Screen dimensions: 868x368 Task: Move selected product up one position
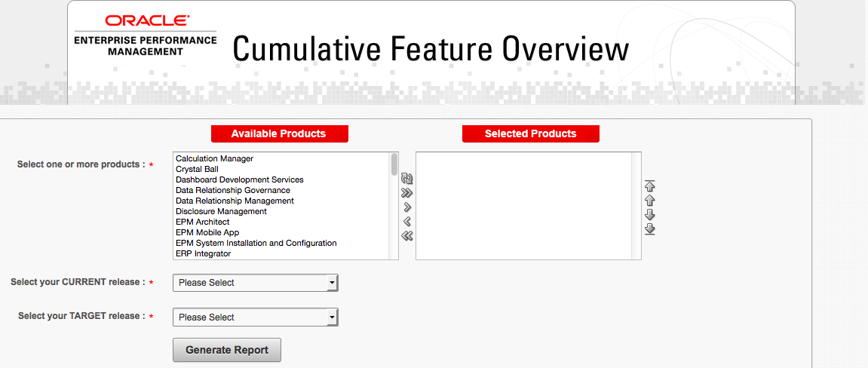click(x=649, y=201)
